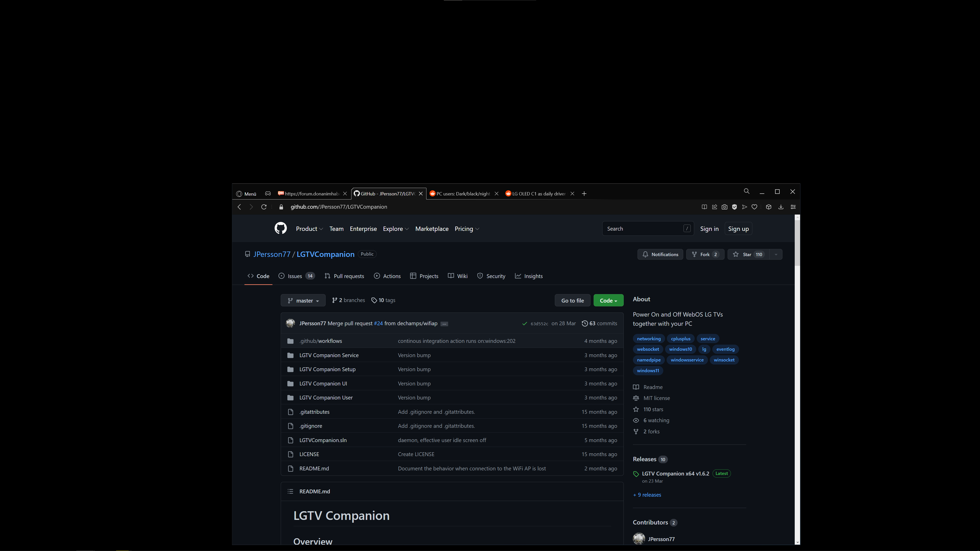This screenshot has height=551, width=980.
Task: Bookmark page with heart icon
Action: click(754, 207)
